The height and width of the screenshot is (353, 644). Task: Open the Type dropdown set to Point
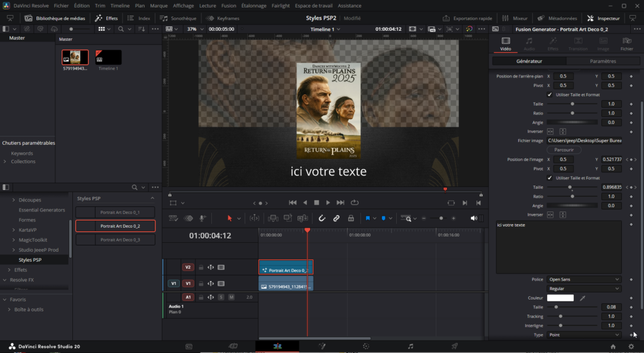pos(583,335)
